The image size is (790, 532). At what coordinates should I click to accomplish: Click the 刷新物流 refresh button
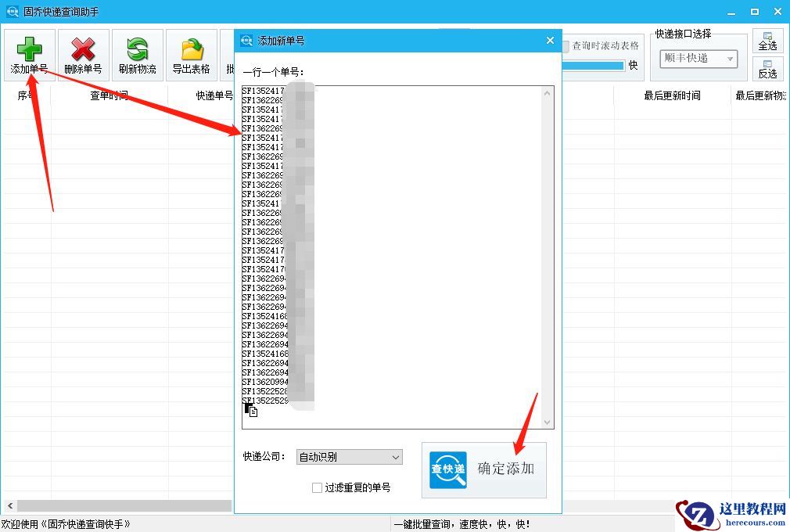138,55
